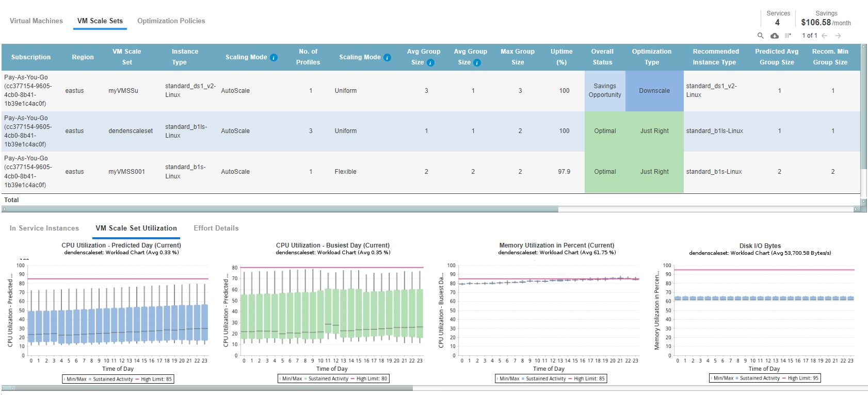
Task: Click the table's vertical scrollbar up arrow
Action: point(863,47)
